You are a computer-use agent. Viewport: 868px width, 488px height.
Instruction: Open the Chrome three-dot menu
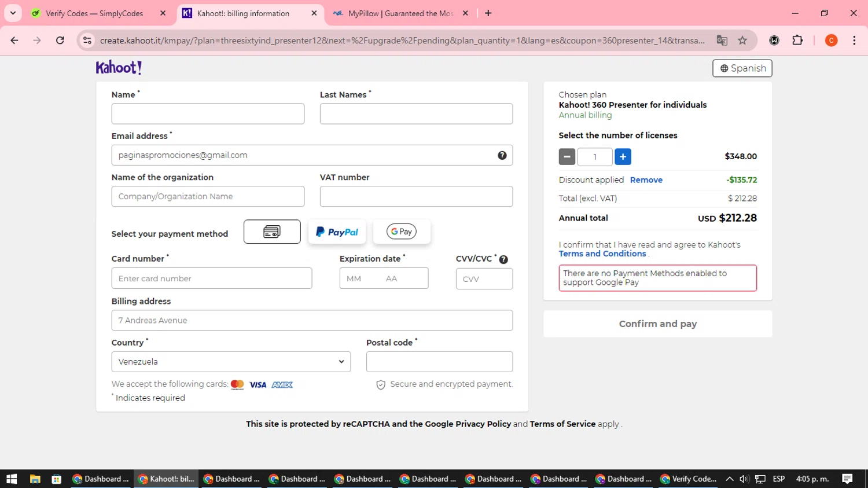854,41
